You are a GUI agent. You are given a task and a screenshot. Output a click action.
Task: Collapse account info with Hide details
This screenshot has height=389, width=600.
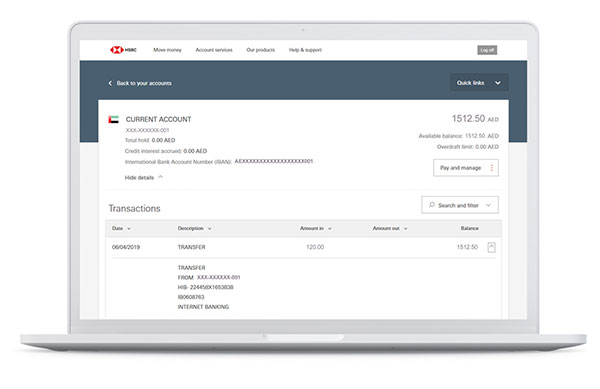click(144, 177)
